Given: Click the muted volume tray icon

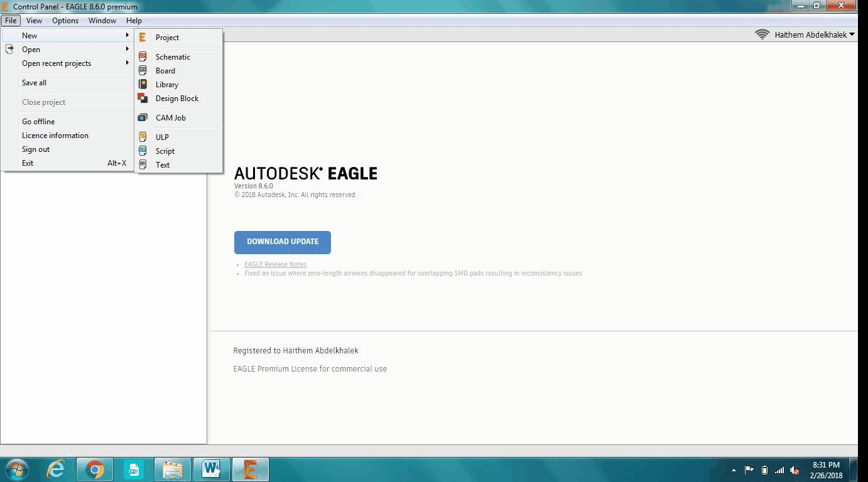Looking at the screenshot, I should click(795, 470).
